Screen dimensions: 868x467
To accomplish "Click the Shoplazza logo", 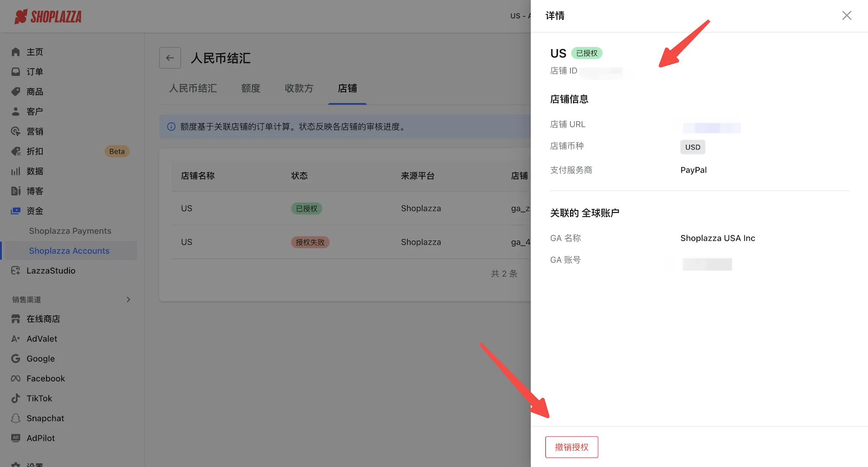I will point(48,17).
